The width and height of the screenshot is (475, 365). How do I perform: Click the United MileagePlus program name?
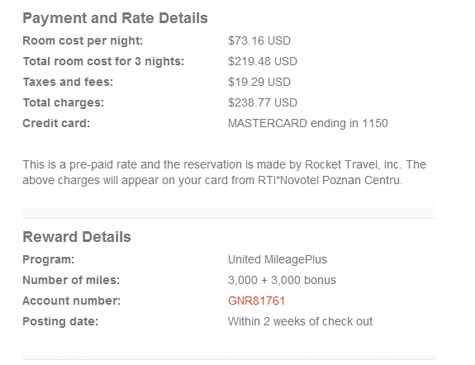[x=277, y=259]
